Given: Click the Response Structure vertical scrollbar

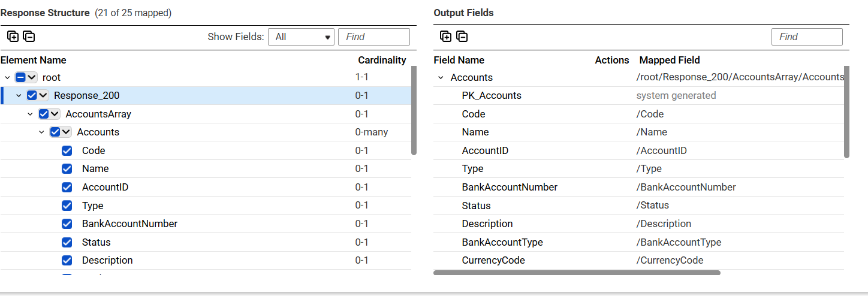Looking at the screenshot, I should [414, 110].
